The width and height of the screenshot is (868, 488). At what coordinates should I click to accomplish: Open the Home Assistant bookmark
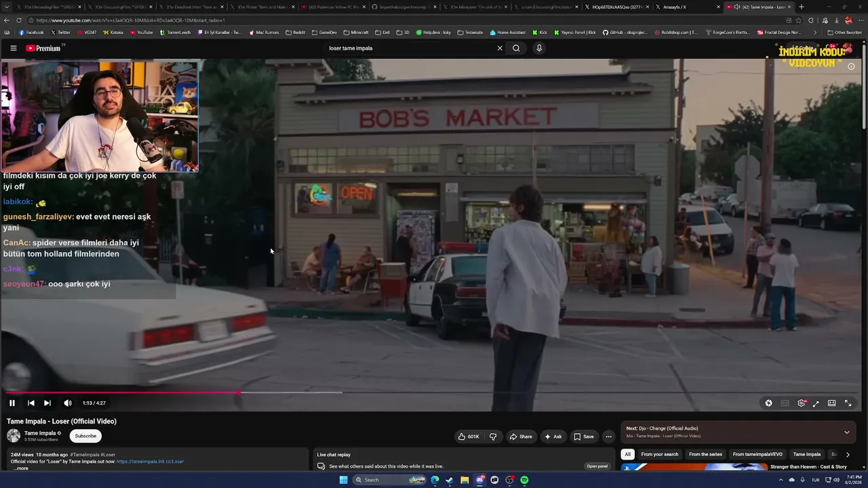[507, 33]
